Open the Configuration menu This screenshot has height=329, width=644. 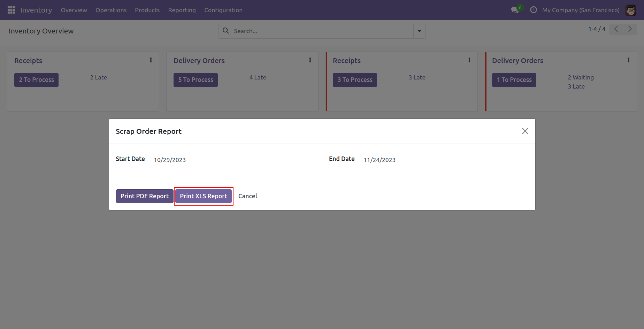[x=223, y=10]
